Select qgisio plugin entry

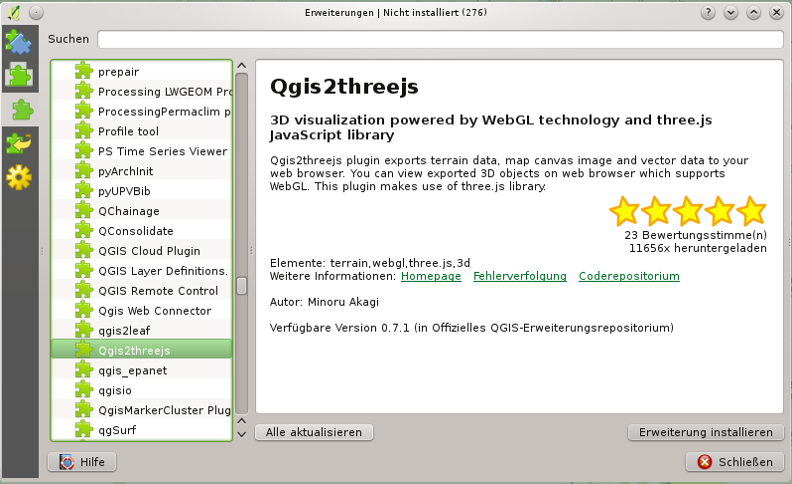click(141, 390)
